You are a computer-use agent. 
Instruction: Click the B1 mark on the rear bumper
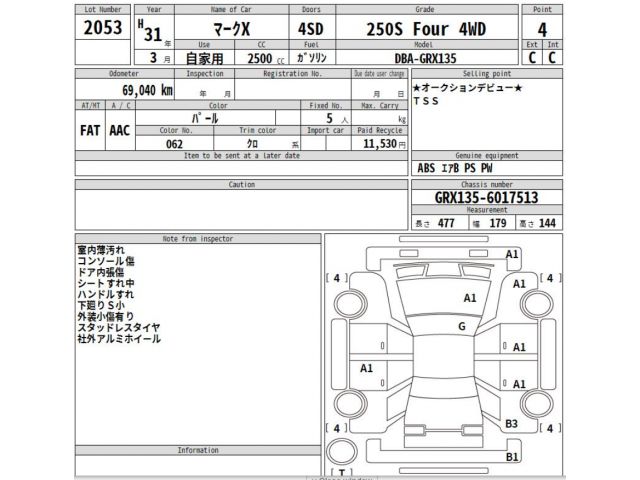512,457
